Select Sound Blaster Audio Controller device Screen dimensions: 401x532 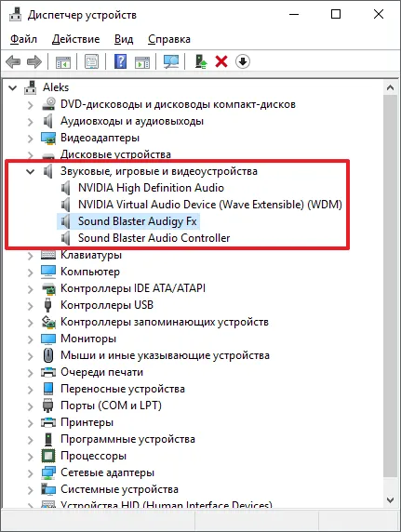(154, 238)
